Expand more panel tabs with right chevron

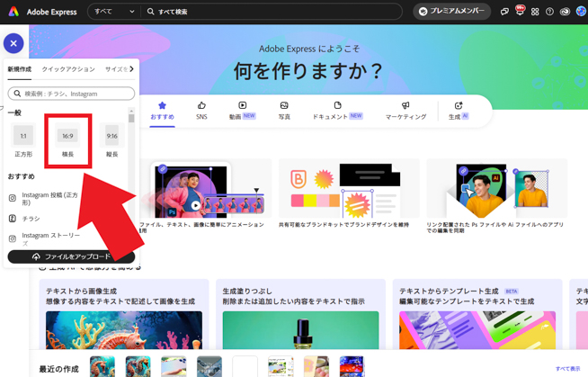pos(132,69)
